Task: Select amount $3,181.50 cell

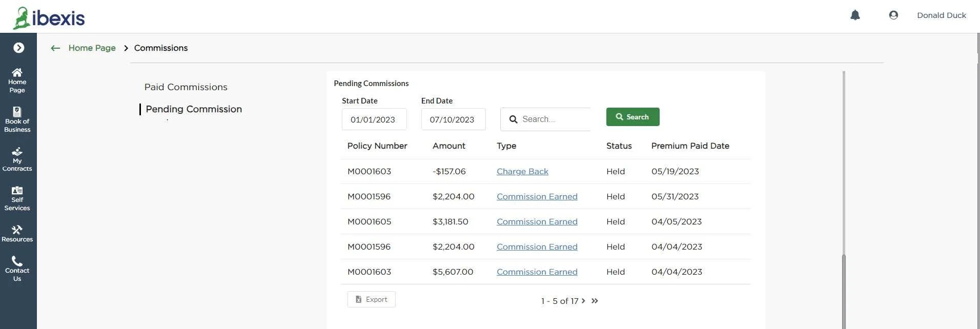Action: coord(450,222)
